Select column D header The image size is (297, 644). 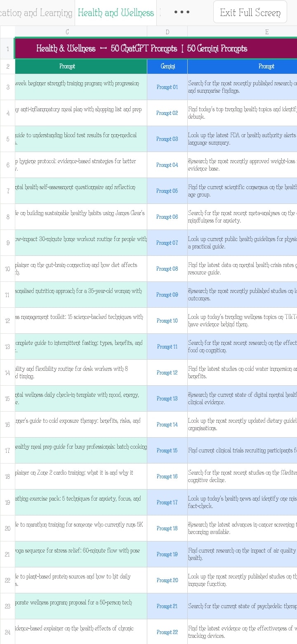[167, 31]
